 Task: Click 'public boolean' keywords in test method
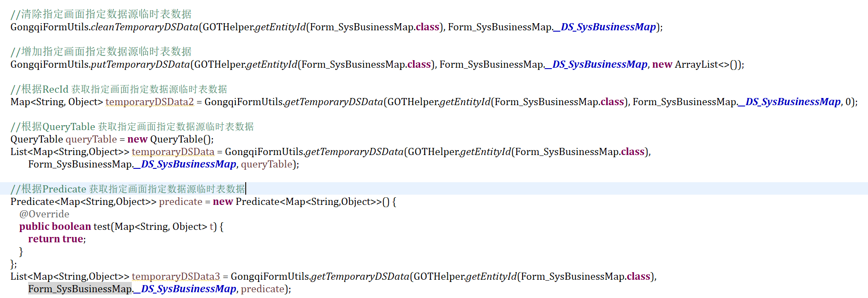[55, 227]
